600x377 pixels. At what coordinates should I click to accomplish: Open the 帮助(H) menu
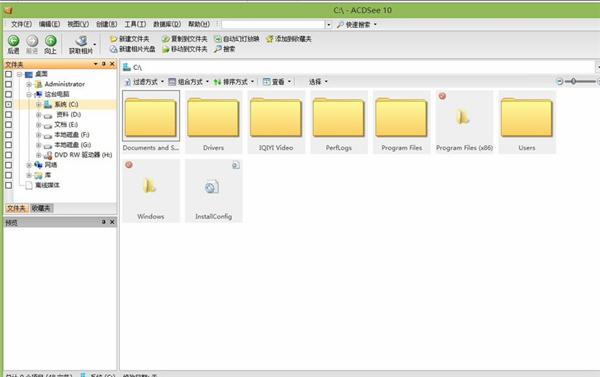click(x=199, y=24)
